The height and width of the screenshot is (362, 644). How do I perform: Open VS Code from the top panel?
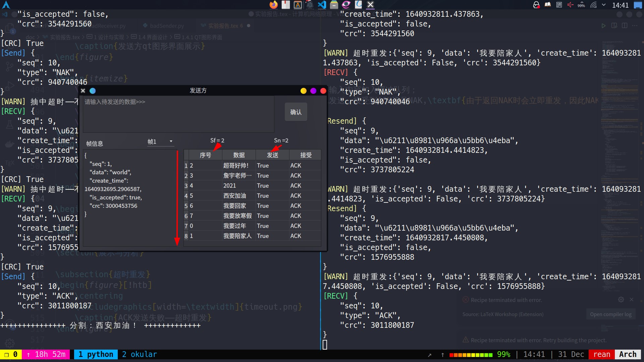pos(322,5)
